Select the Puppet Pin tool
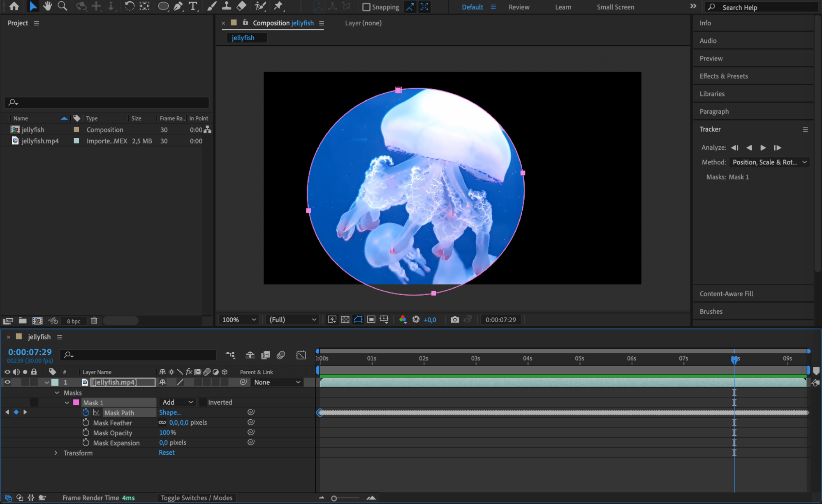 (278, 6)
